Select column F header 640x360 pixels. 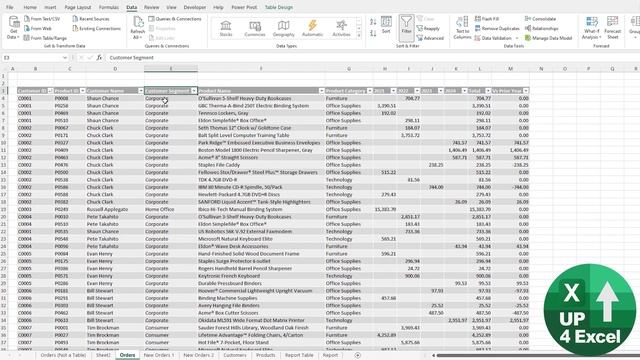click(x=261, y=69)
